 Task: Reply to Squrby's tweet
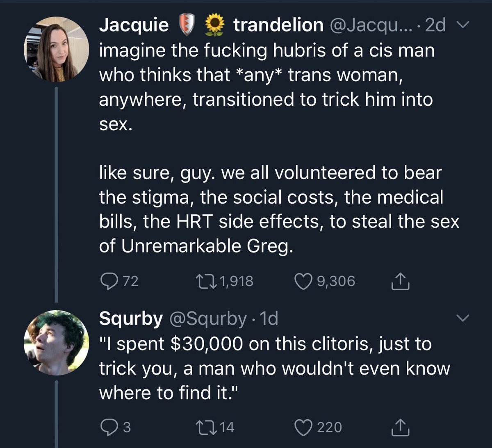tap(109, 427)
